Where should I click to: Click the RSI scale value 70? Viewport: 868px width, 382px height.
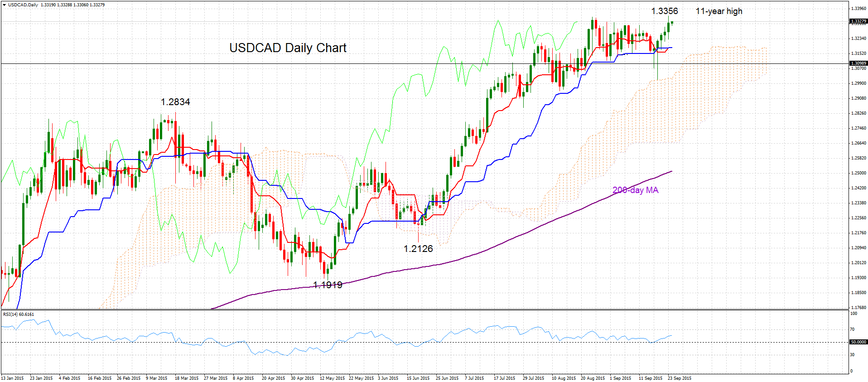[853, 329]
